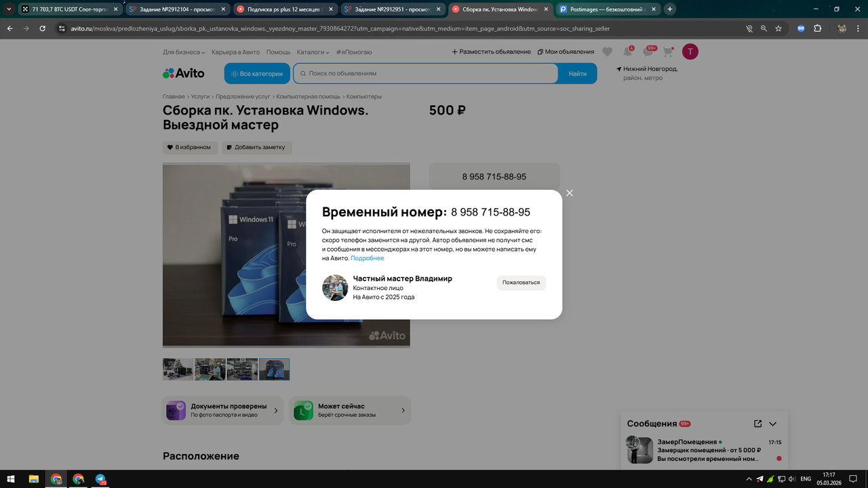Switch to the 71 703,7 BTC USDT tab
This screenshot has width=868, height=488.
70,9
